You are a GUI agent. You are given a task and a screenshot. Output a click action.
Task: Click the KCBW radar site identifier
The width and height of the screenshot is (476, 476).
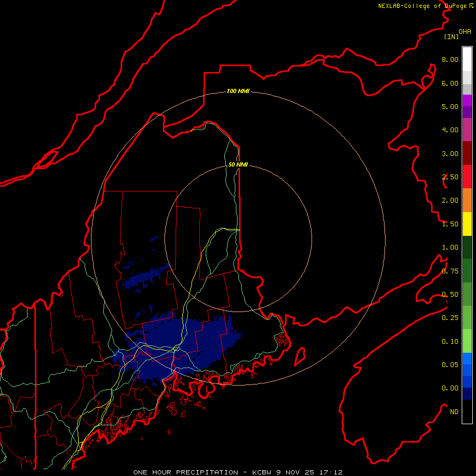[x=262, y=472]
